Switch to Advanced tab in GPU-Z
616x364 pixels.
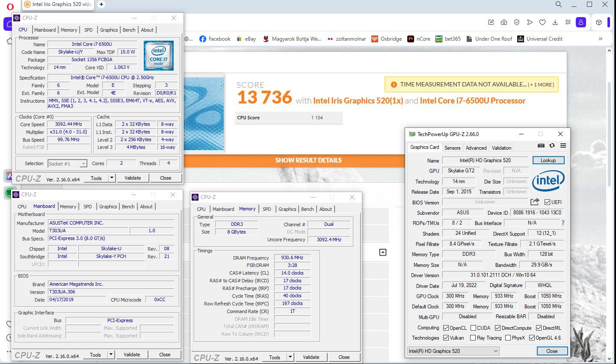[476, 148]
